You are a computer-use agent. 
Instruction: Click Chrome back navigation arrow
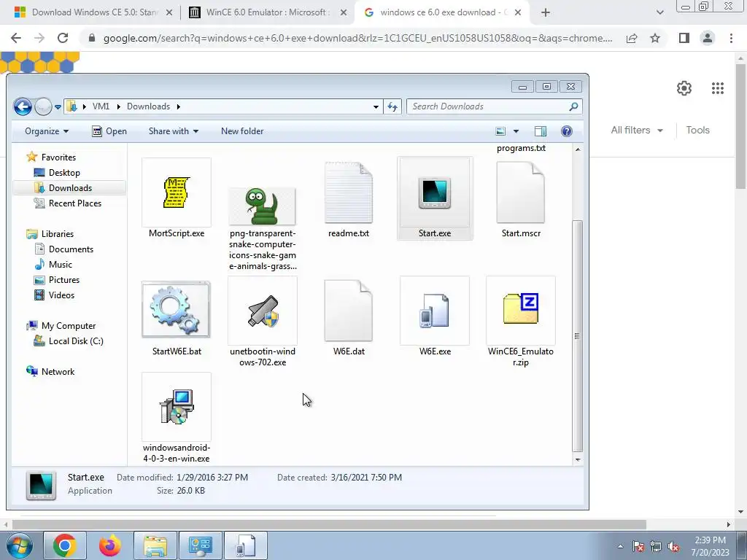(16, 38)
